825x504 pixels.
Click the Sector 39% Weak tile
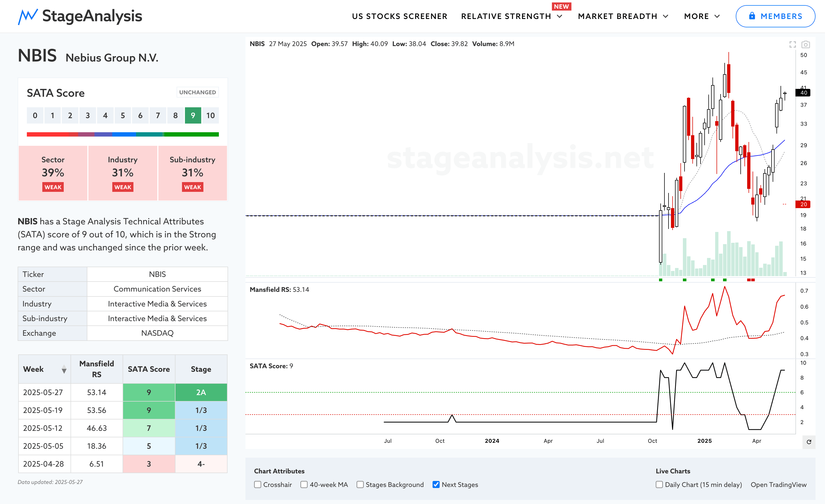(x=53, y=173)
